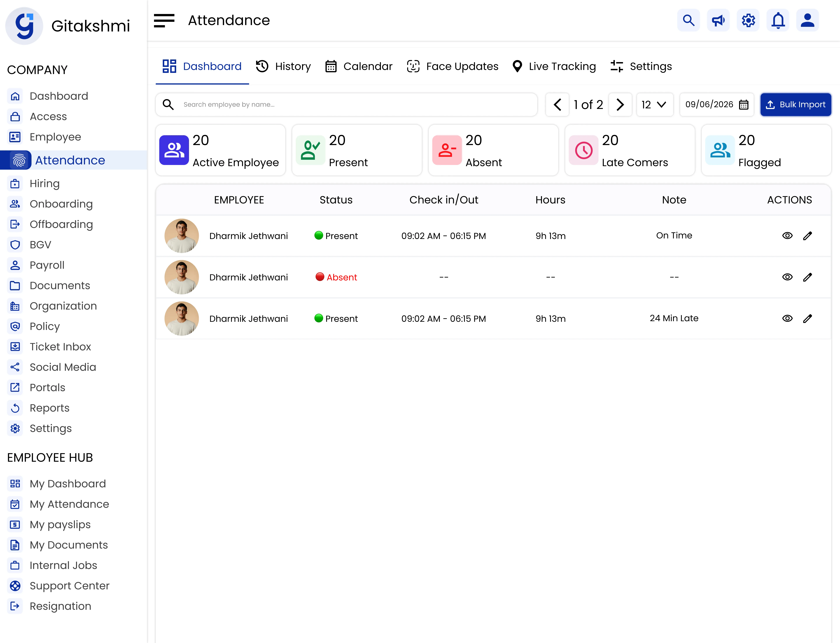Screen dimensions: 840x643
Task: Open the gear settings icon in header
Action: (748, 20)
